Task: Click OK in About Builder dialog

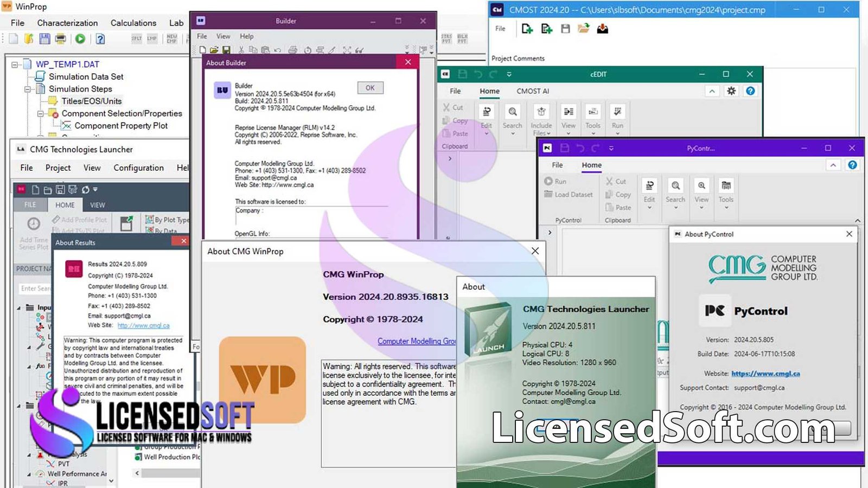Action: click(x=370, y=88)
